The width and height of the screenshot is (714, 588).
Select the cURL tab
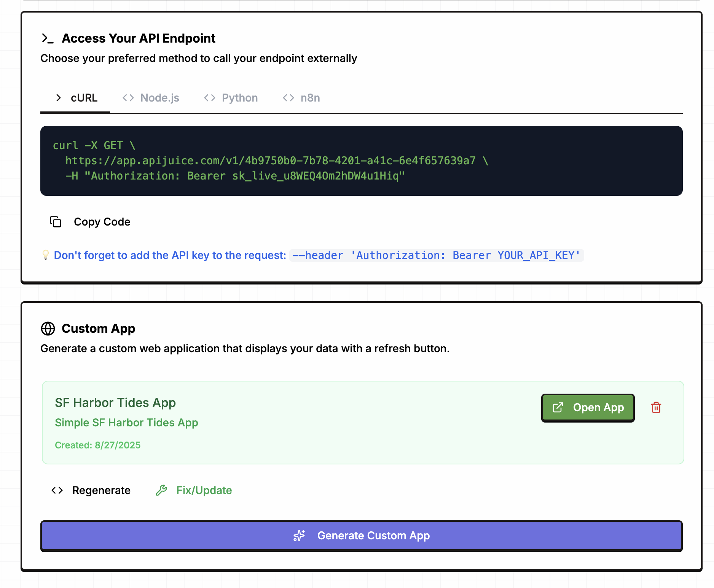[x=76, y=98]
